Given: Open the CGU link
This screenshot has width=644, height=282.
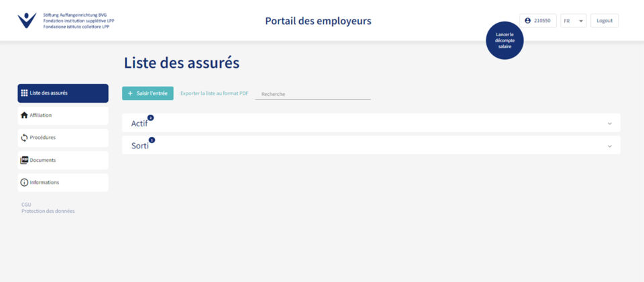Looking at the screenshot, I should click(26, 204).
